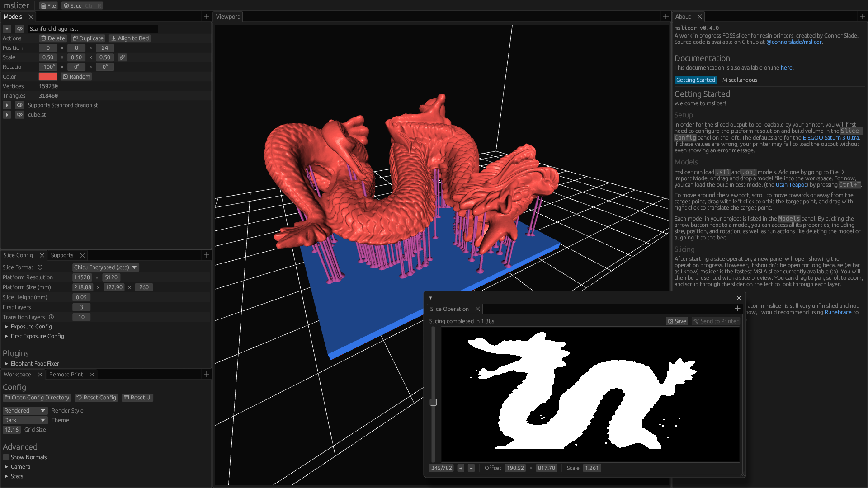Hide the Stanford dragon.stl model
The width and height of the screenshot is (868, 488).
19,28
